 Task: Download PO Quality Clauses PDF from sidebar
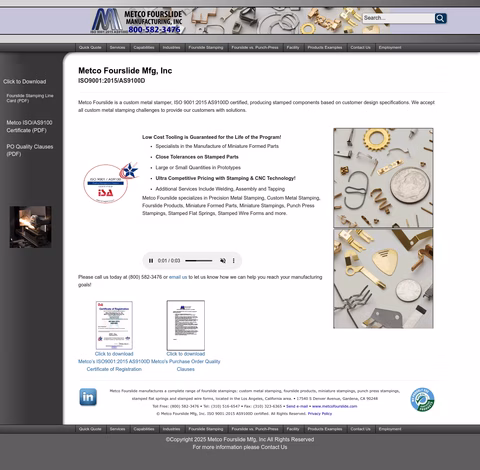(x=30, y=150)
